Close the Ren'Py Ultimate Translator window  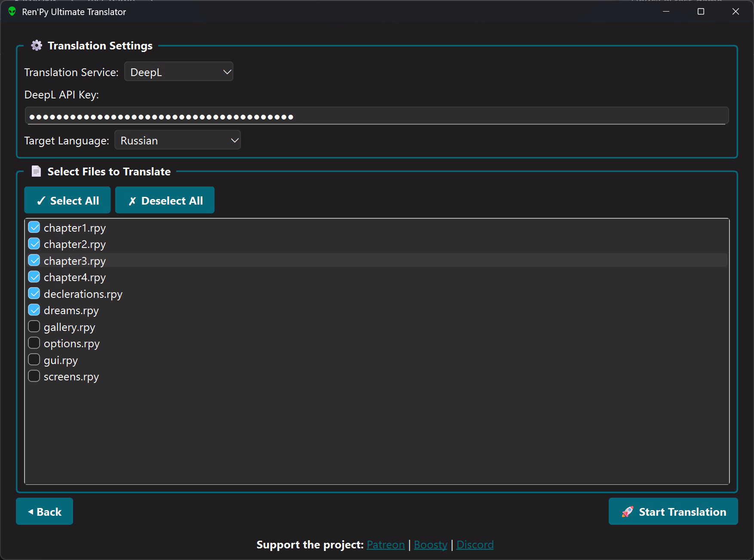pos(736,12)
